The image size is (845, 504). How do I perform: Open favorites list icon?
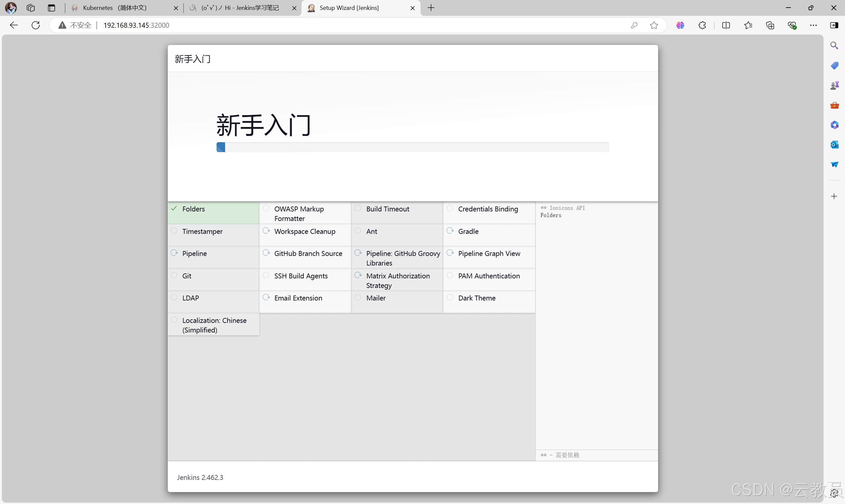pos(748,25)
